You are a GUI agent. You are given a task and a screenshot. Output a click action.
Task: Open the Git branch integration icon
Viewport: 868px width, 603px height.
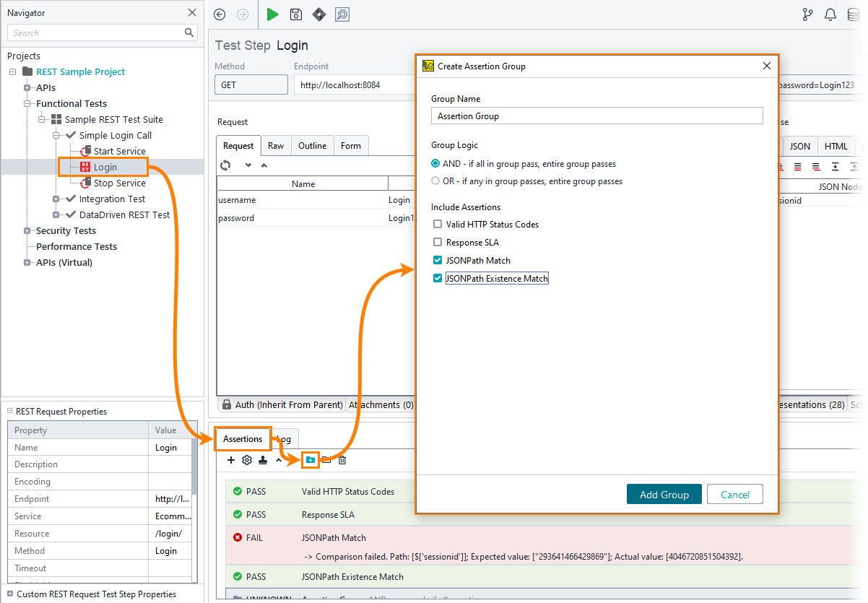(x=807, y=14)
